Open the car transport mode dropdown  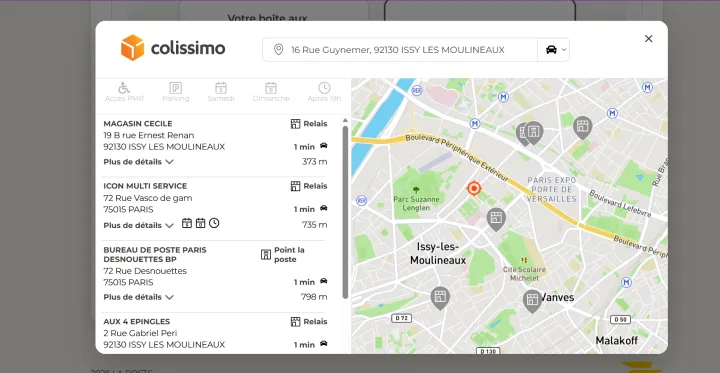tap(554, 50)
